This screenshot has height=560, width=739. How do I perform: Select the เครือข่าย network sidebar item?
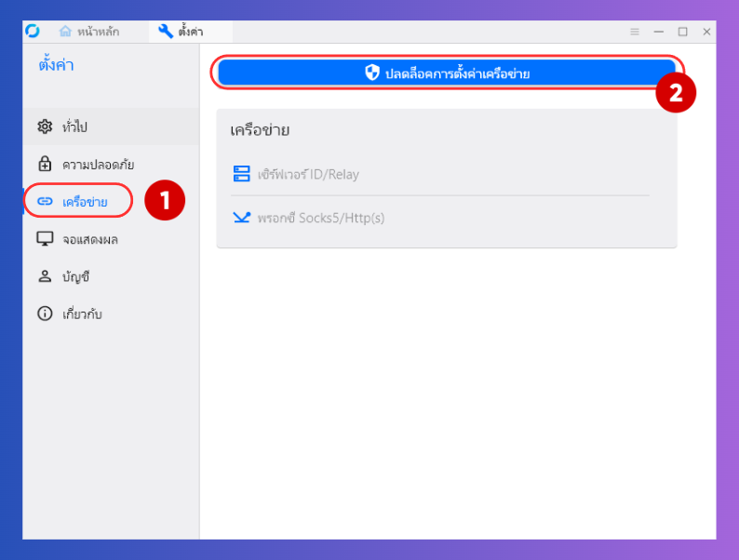point(111,202)
